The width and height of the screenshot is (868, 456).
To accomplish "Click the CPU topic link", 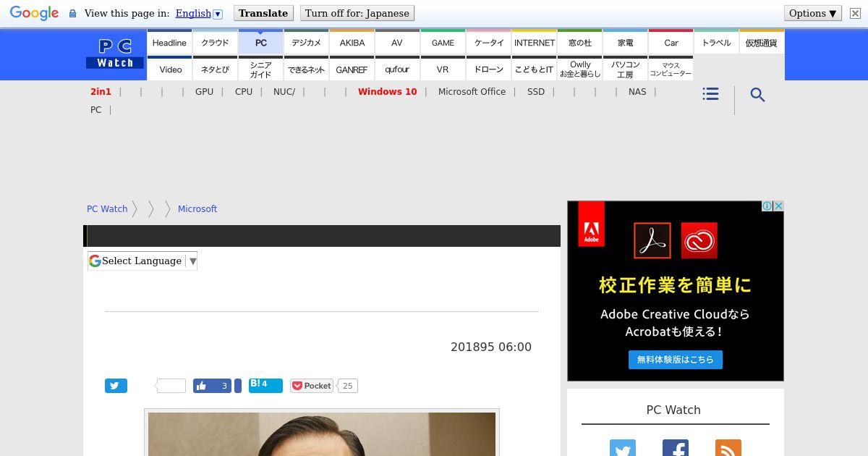I will click(244, 92).
